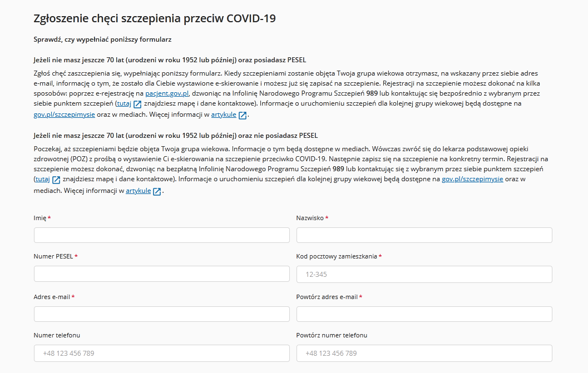Focus the Imię input field

pyautogui.click(x=162, y=235)
